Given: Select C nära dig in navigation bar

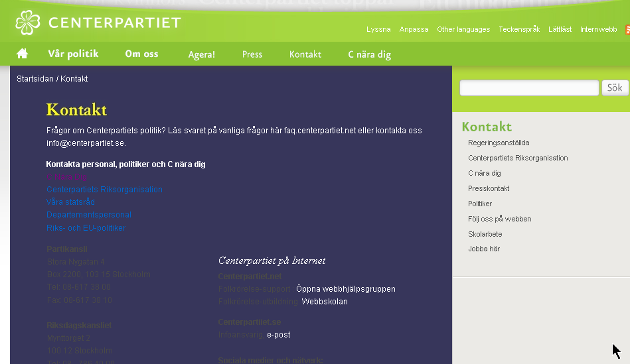Looking at the screenshot, I should coord(370,54).
